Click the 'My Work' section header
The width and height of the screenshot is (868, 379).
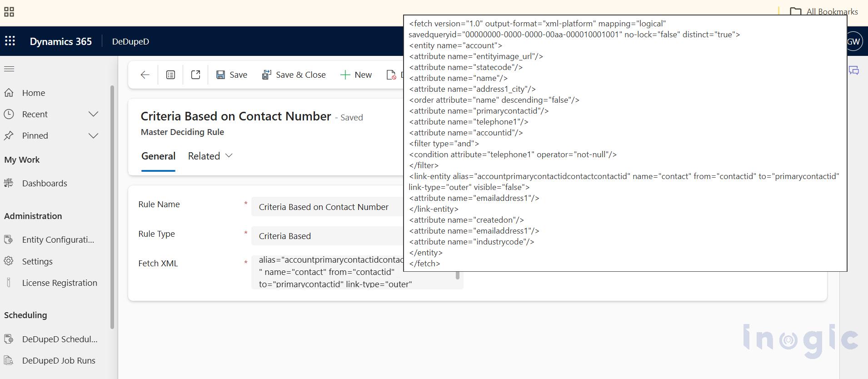[x=22, y=160]
